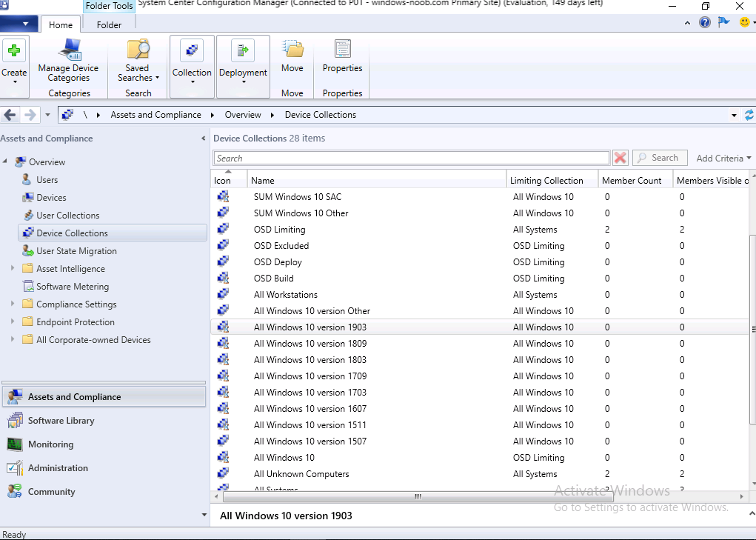The image size is (756, 540).
Task: Switch to the Home ribbon tab
Action: coord(61,24)
